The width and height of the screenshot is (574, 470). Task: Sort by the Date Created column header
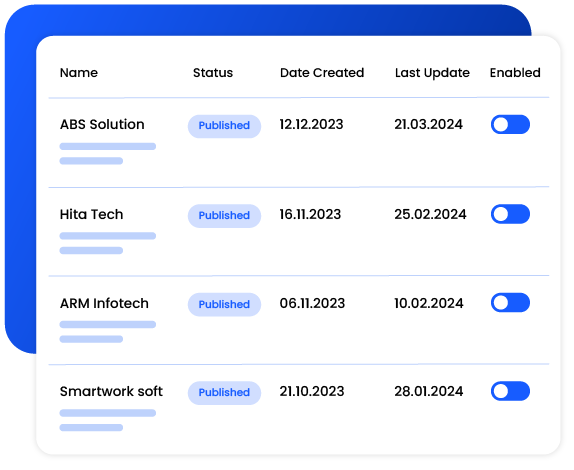point(322,72)
